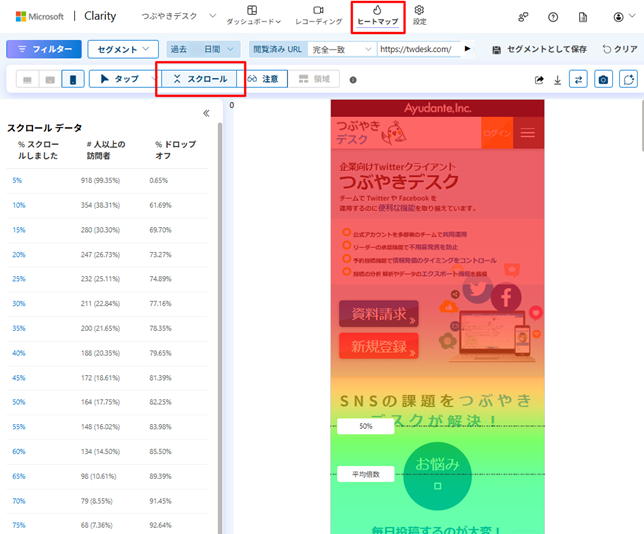Viewport: 644px width, 534px height.
Task: Click the 61.69% drop-off value
Action: pos(160,205)
